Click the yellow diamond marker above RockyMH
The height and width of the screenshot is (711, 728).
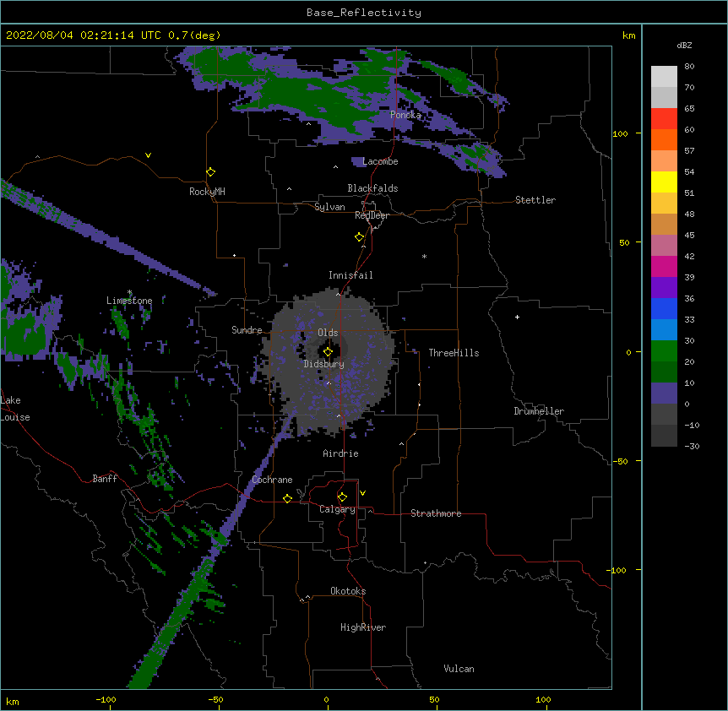(x=211, y=172)
